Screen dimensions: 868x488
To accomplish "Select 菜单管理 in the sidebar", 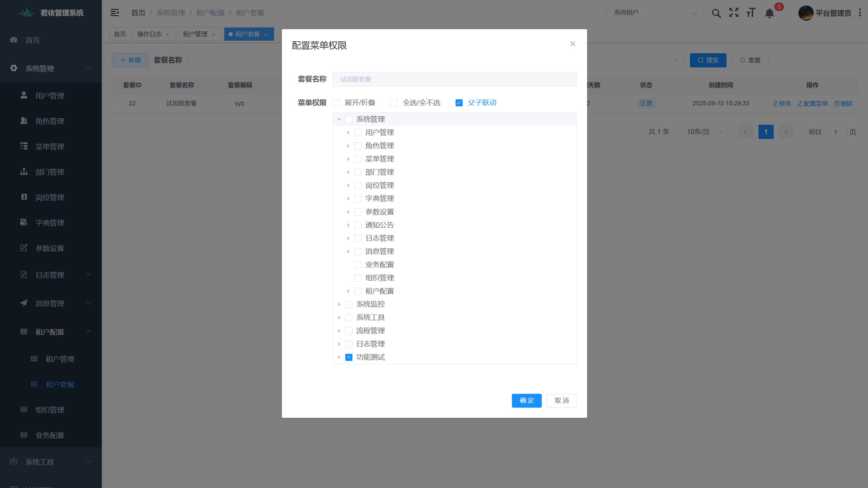I will (50, 146).
